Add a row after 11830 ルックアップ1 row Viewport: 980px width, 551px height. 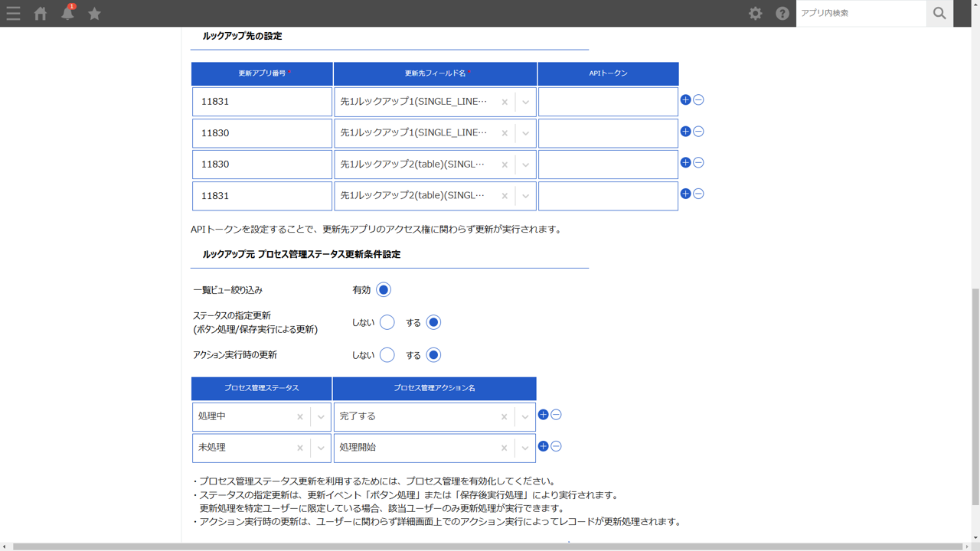(x=685, y=132)
